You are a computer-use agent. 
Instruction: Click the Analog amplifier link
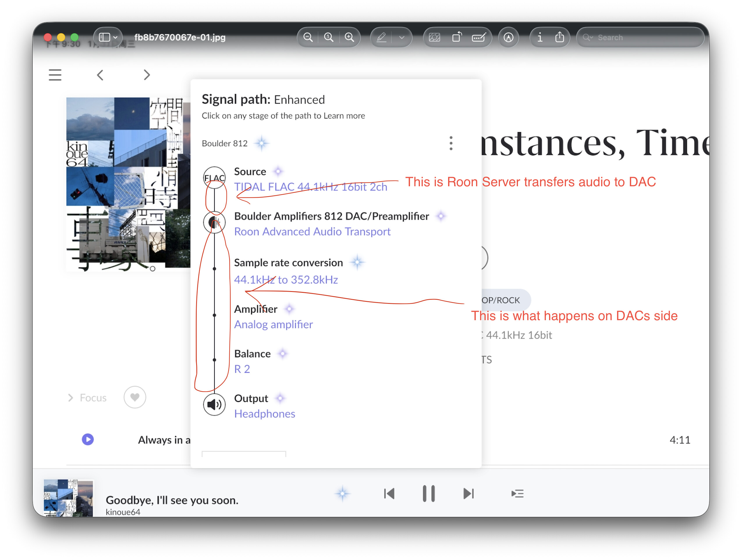tap(274, 325)
